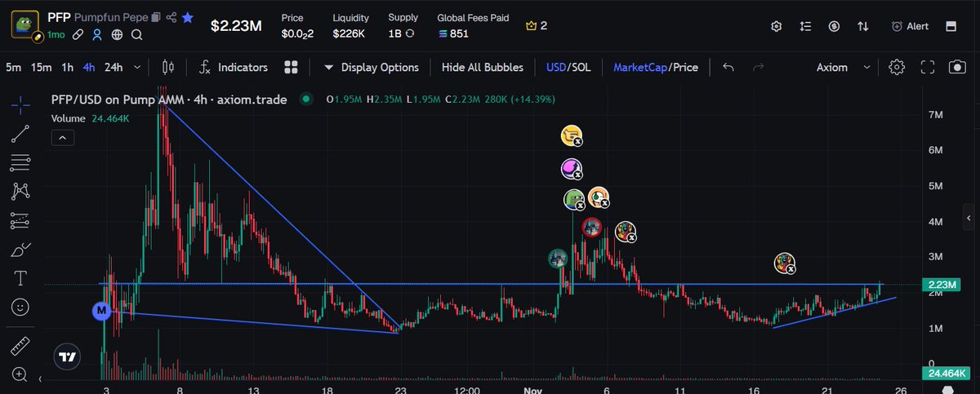Image resolution: width=980 pixels, height=394 pixels.
Task: Select the 24h timeframe
Action: pos(114,67)
